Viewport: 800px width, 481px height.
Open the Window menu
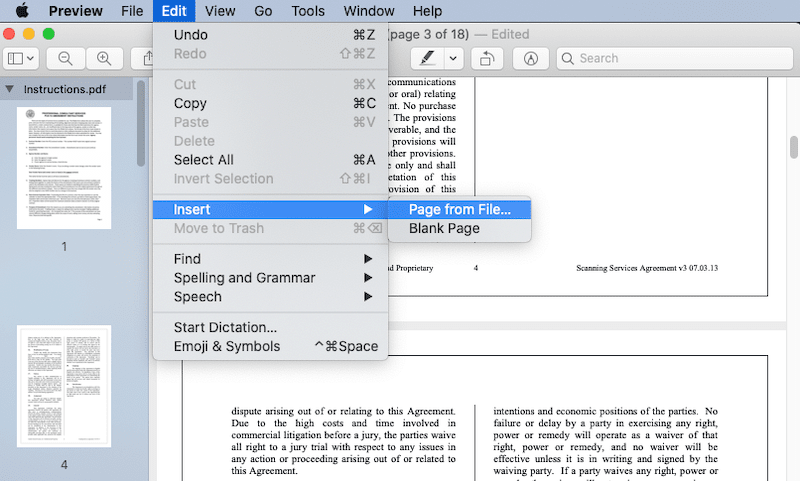pos(369,11)
